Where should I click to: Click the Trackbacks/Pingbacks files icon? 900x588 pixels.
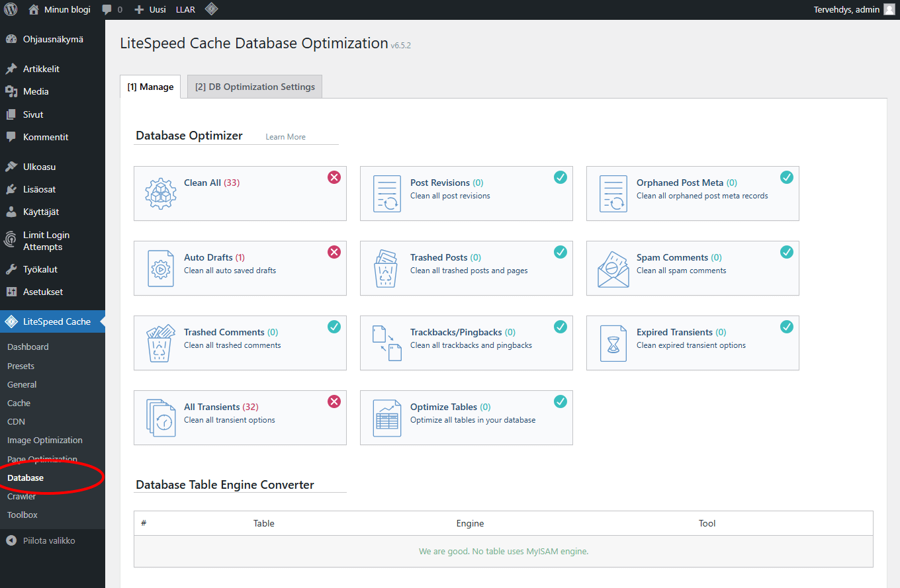[x=387, y=343]
